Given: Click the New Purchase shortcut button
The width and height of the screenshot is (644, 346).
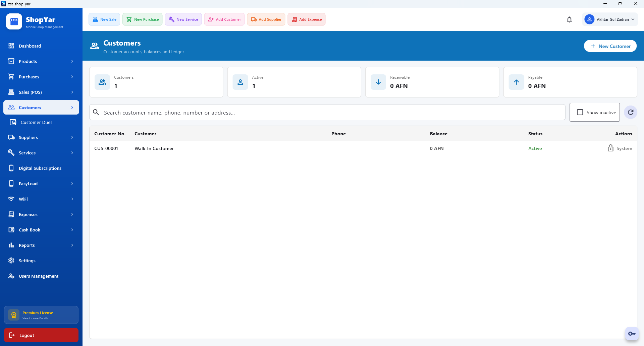Looking at the screenshot, I should pos(143,19).
